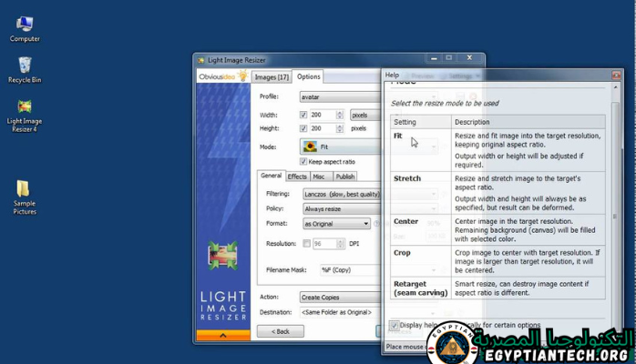Enable the Resolution DPI checkbox
636x364 pixels.
click(307, 243)
